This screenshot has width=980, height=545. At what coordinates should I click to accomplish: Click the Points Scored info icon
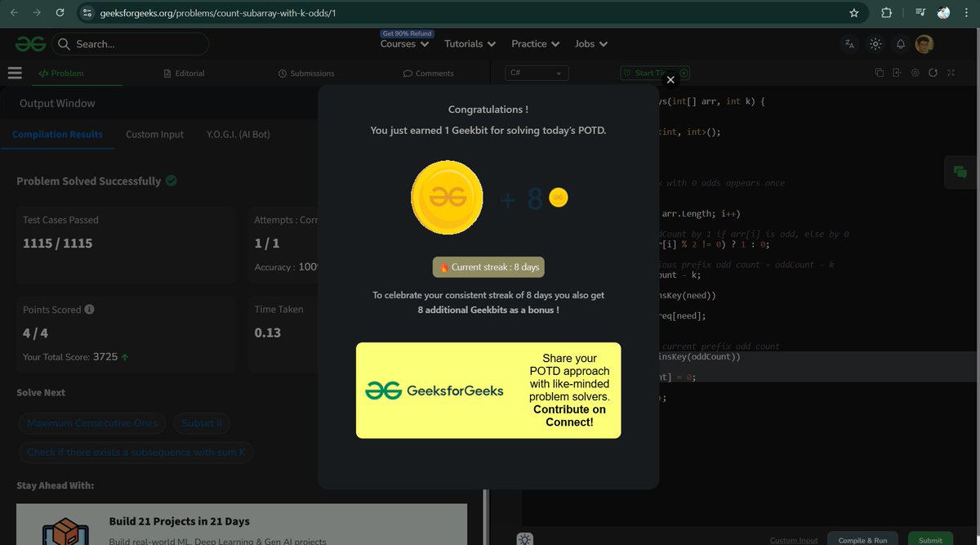click(89, 310)
